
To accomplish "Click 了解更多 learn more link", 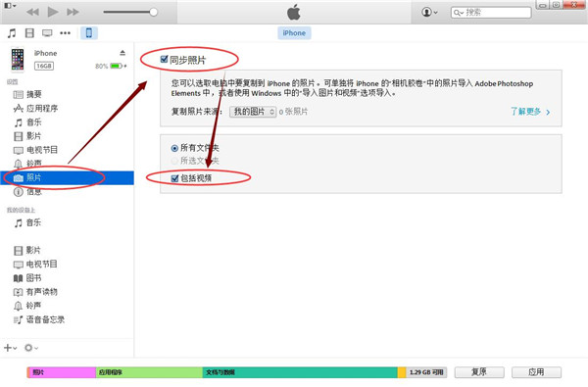I will 530,112.
